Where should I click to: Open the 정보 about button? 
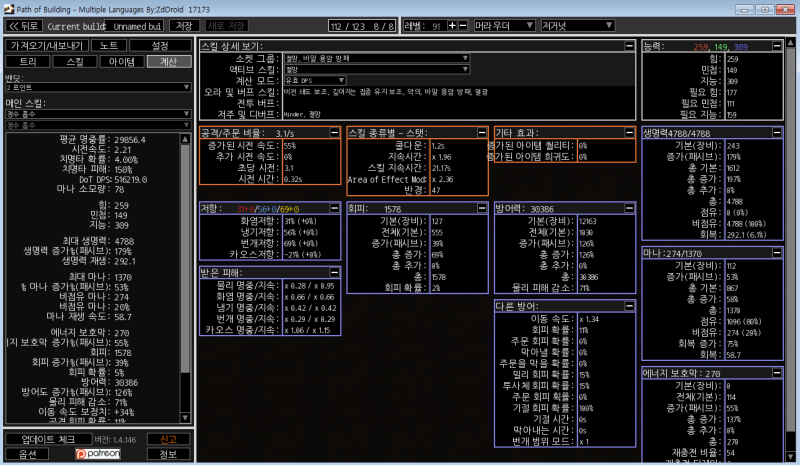point(168,454)
